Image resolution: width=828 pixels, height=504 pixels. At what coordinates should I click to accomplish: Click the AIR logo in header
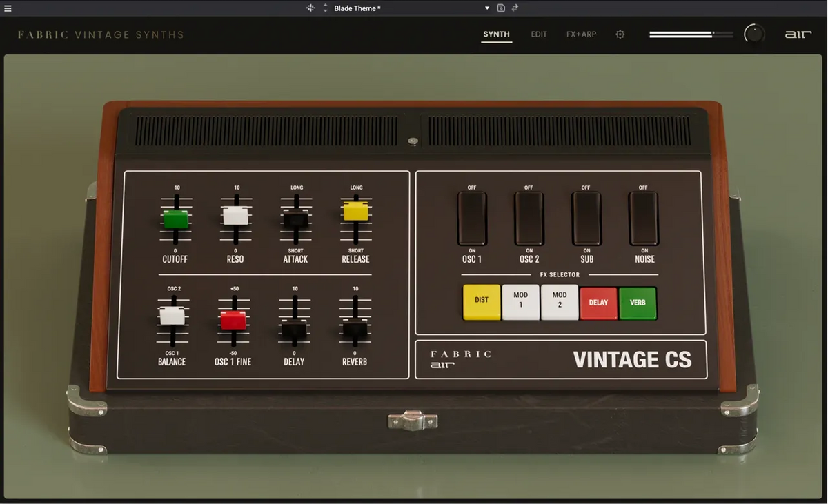pos(798,34)
